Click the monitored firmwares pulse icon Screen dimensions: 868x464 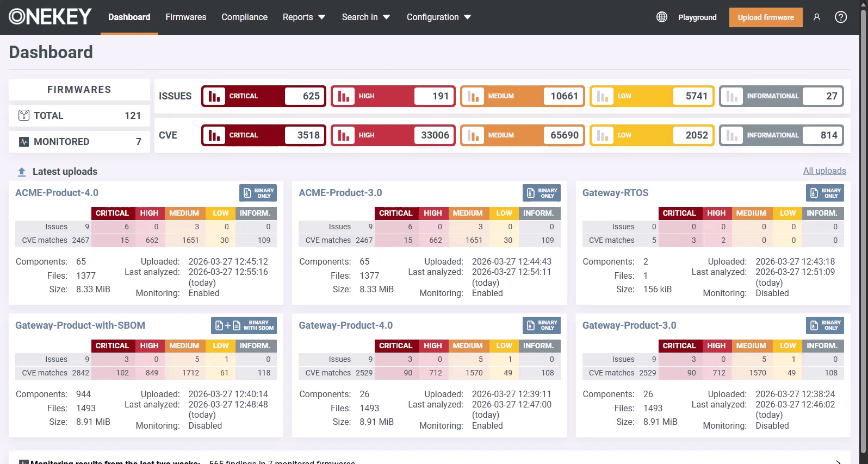24,142
